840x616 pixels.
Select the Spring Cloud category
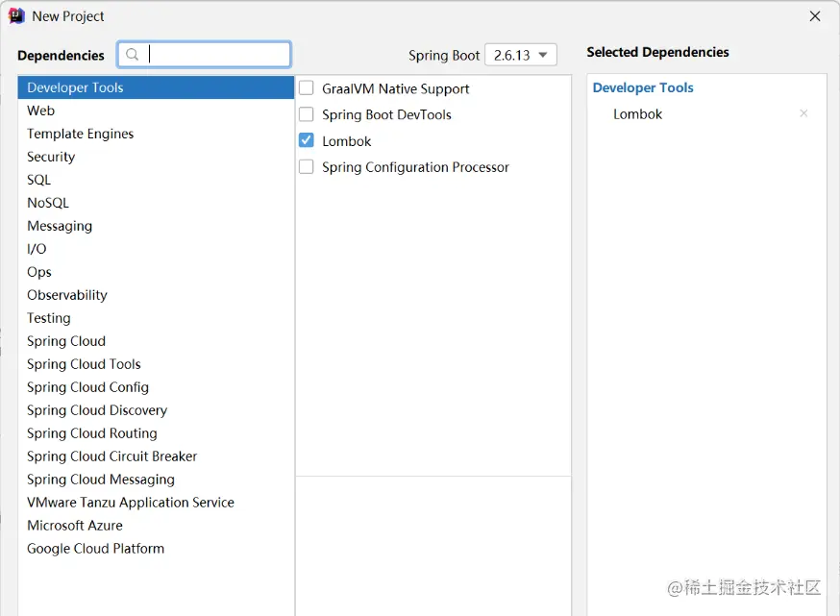(156, 341)
